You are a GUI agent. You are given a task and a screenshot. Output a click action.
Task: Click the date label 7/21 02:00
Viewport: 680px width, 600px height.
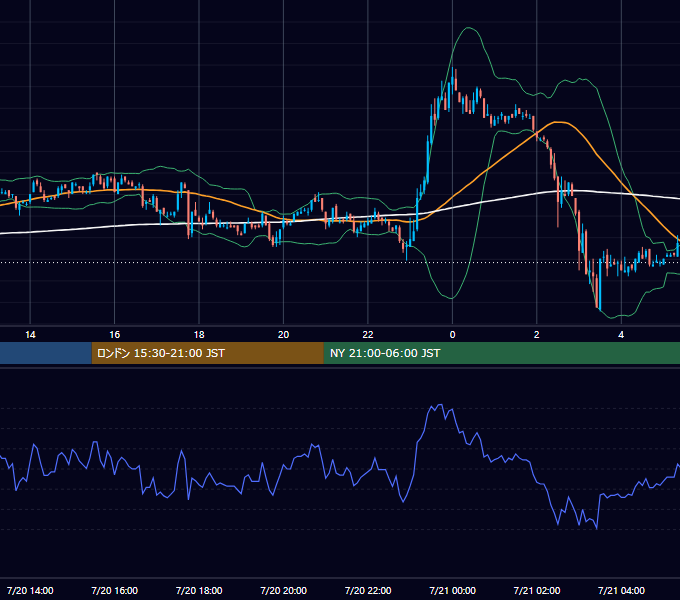point(536,590)
